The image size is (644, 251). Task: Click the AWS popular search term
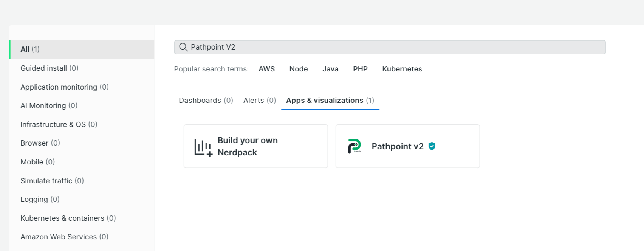267,69
